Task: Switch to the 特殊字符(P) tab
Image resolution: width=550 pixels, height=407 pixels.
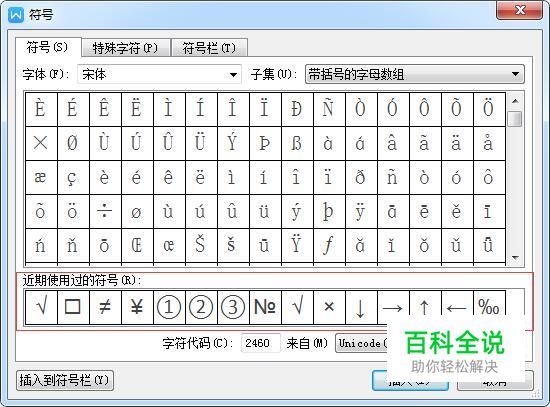Action: [126, 48]
